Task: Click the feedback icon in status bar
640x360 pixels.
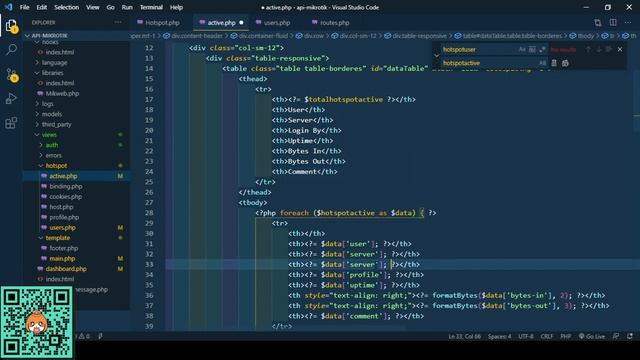Action: (616, 336)
